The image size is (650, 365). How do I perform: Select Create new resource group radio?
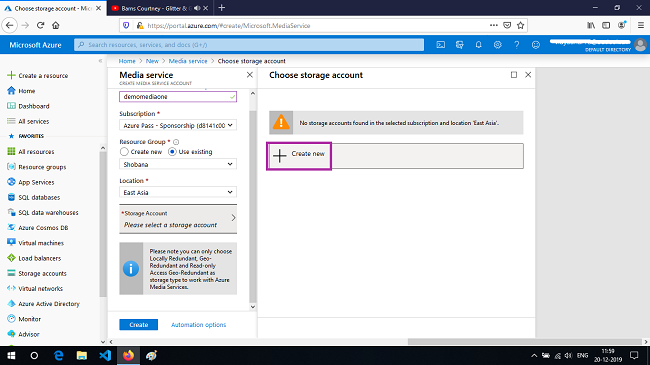point(124,152)
